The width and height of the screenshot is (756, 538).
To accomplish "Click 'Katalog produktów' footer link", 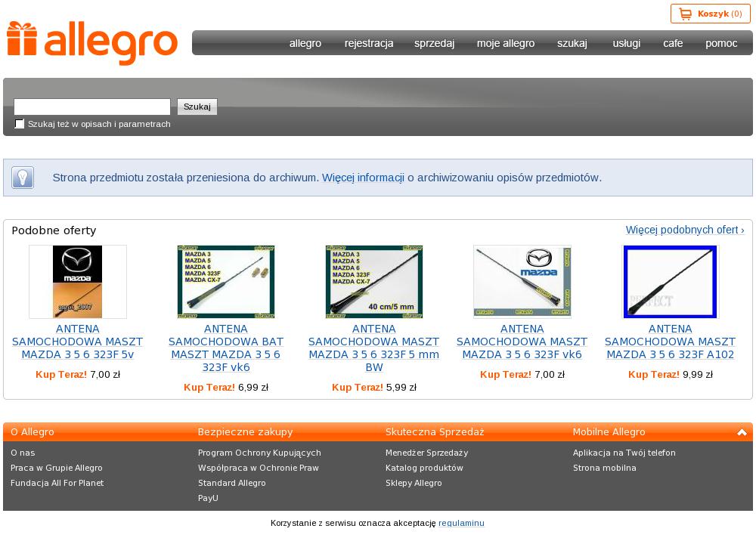I will [424, 468].
